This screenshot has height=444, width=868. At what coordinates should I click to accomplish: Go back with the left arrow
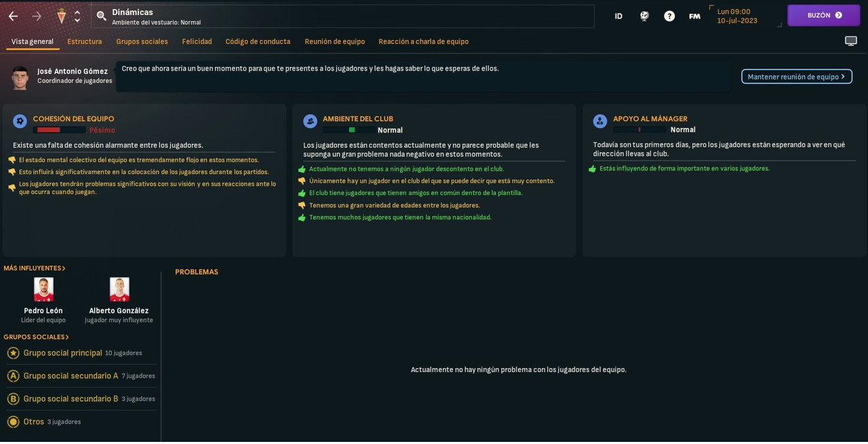(x=13, y=16)
